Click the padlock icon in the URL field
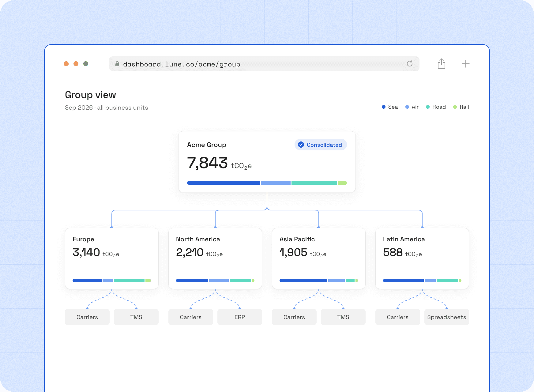Viewport: 534px width, 392px height. 117,64
